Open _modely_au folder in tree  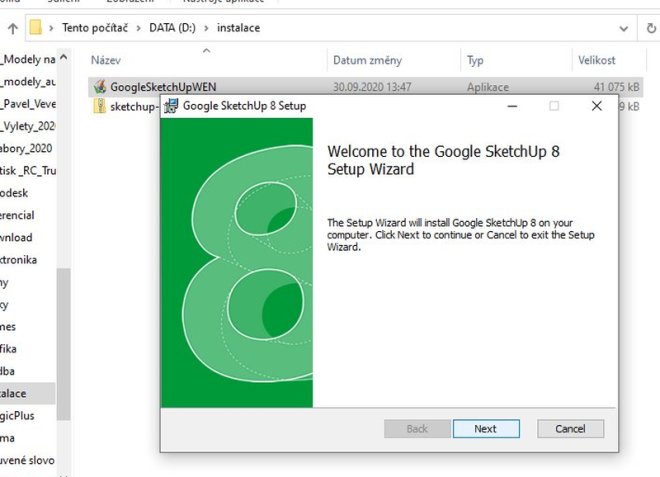27,82
